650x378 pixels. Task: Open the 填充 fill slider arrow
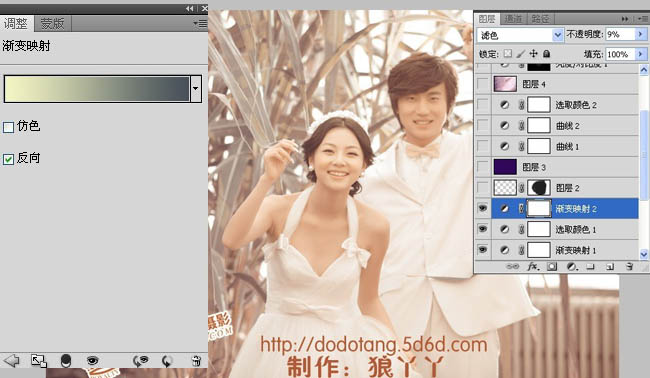click(x=641, y=54)
